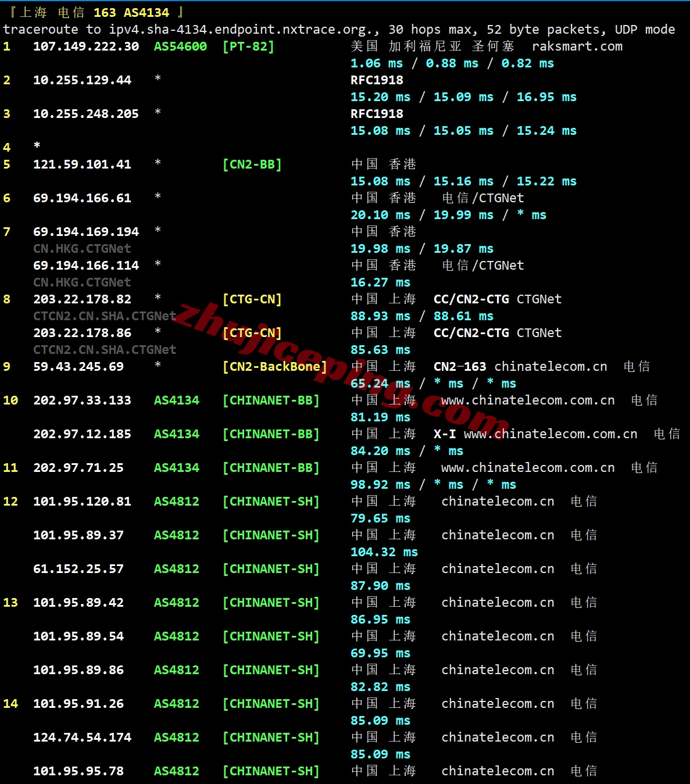This screenshot has height=784, width=690.
Task: Select IP 101.95.89.86
Action: click(x=78, y=670)
